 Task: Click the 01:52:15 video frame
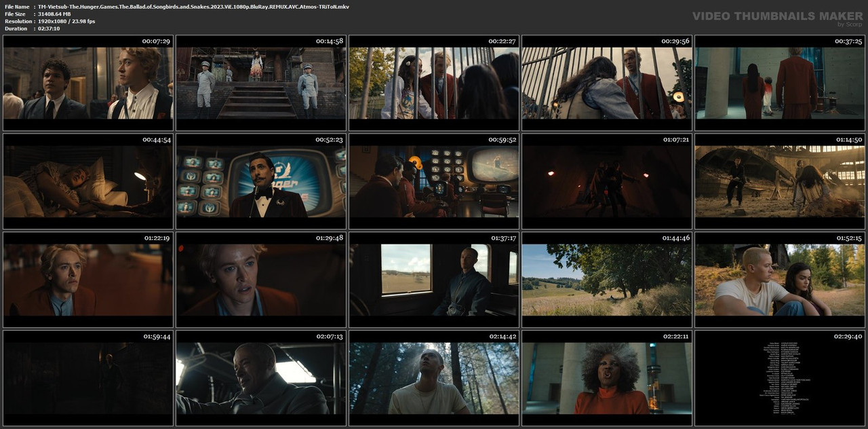(x=780, y=280)
